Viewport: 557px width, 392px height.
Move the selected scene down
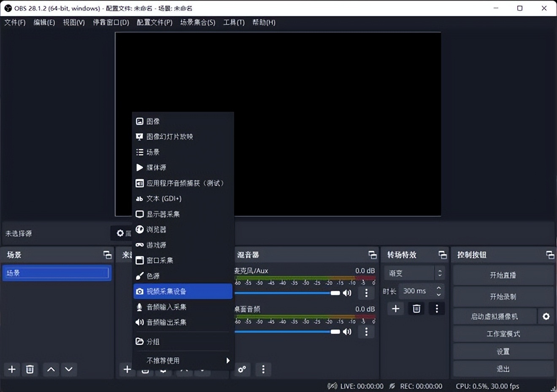[x=69, y=369]
